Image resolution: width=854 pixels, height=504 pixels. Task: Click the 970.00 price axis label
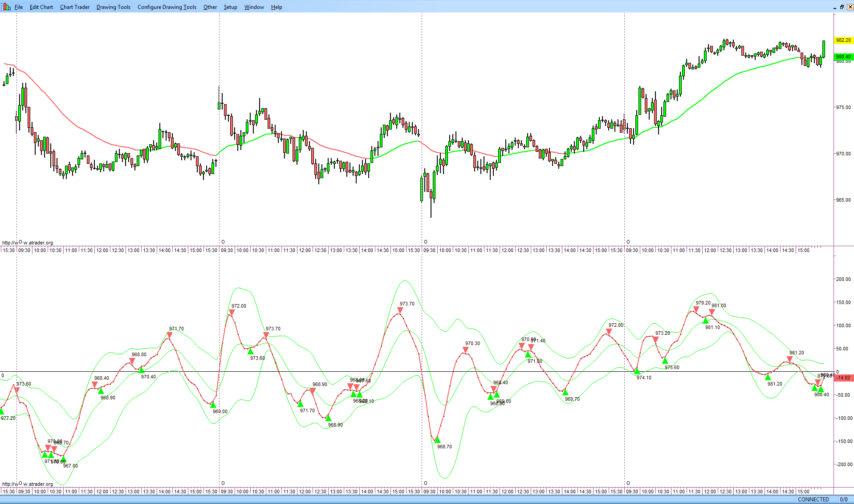843,154
